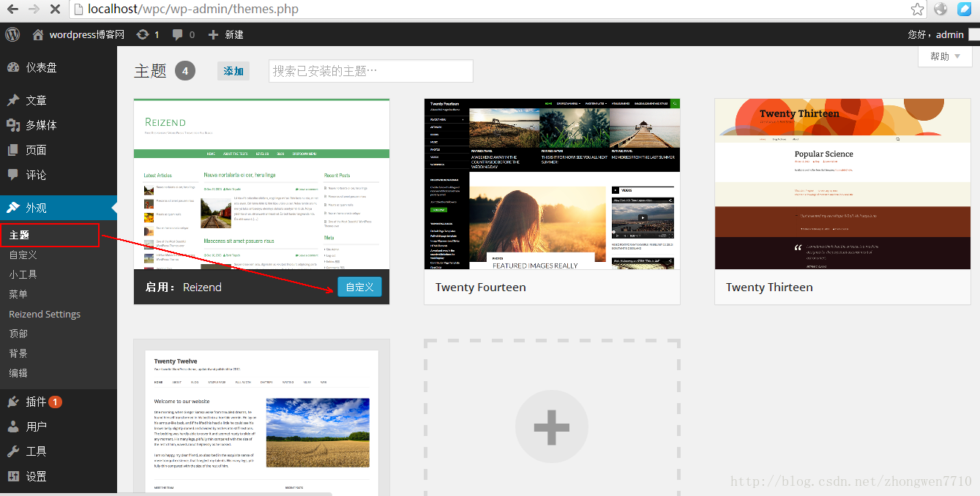980x496 pixels.
Task: Open the updates icon showing 1
Action: point(143,34)
